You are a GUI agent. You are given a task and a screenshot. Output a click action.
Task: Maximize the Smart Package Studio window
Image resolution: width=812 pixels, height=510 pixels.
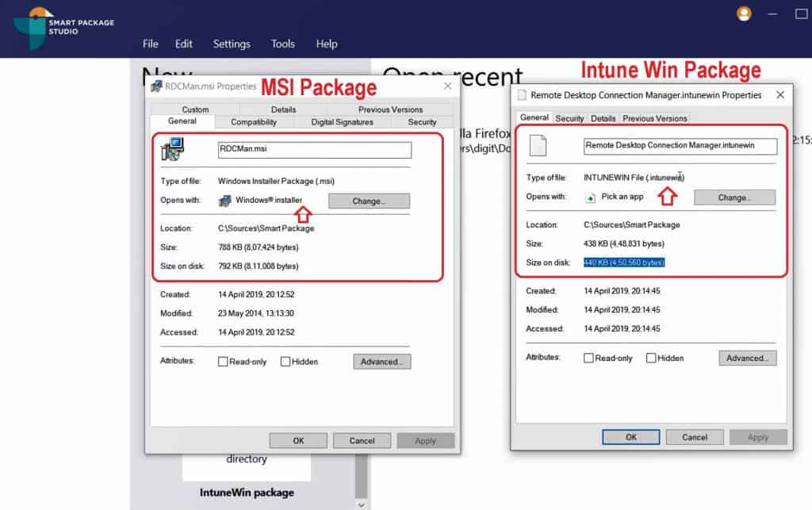pos(801,14)
